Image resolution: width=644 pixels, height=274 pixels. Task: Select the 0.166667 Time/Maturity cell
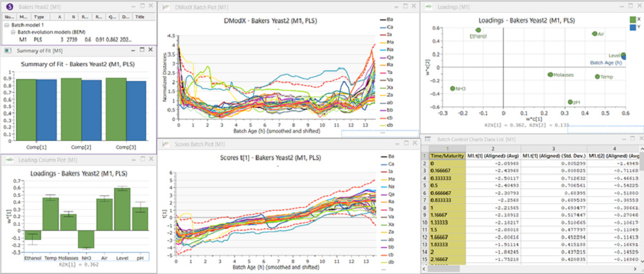(448, 170)
